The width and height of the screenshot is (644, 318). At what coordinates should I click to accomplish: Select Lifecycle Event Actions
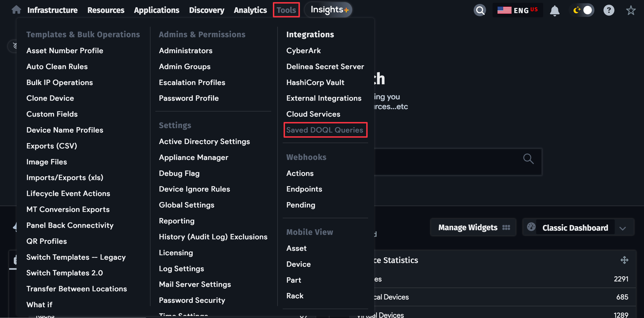[x=68, y=193]
